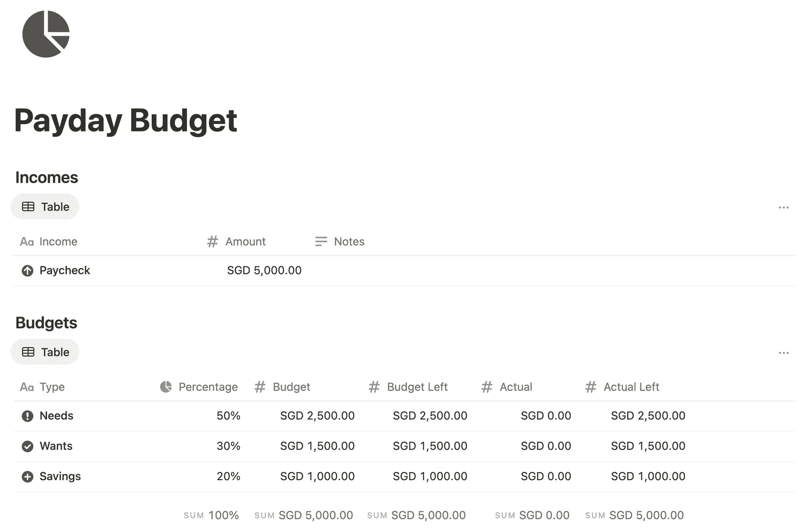Click the pie chart page icon
Viewport: 806px width, 532px height.
(x=46, y=34)
